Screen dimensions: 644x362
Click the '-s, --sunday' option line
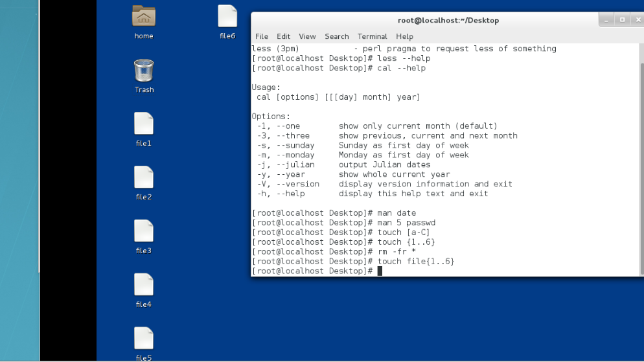click(x=363, y=145)
